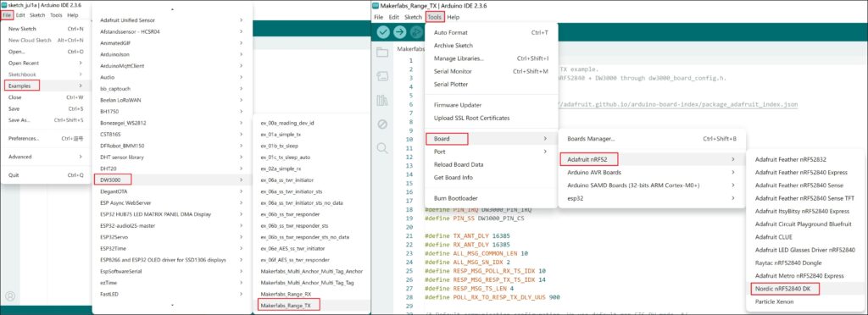The height and width of the screenshot is (315, 868).
Task: Open the Search magnifier sidebar icon
Action: click(x=382, y=148)
